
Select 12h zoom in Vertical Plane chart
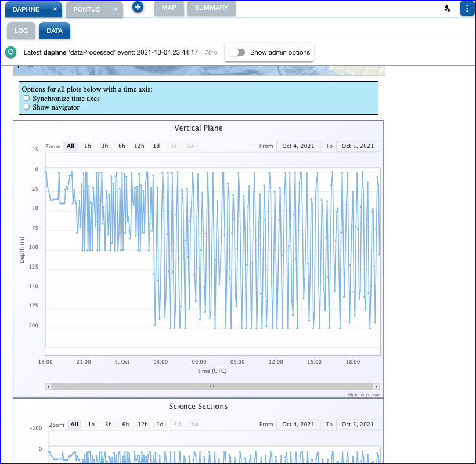point(139,146)
